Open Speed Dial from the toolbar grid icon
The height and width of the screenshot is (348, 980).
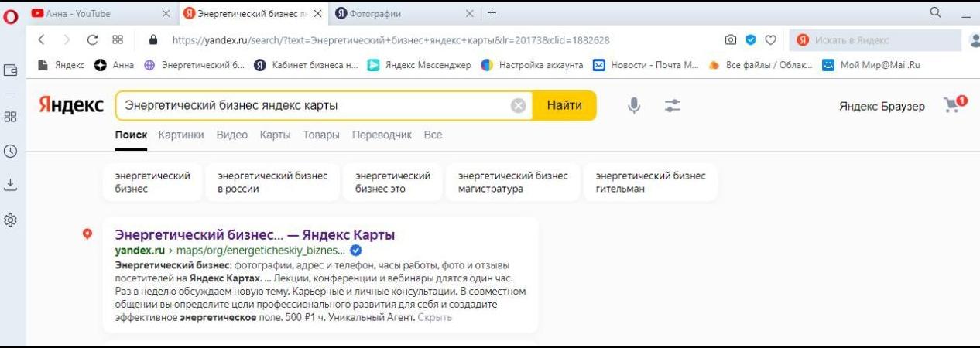pyautogui.click(x=118, y=39)
